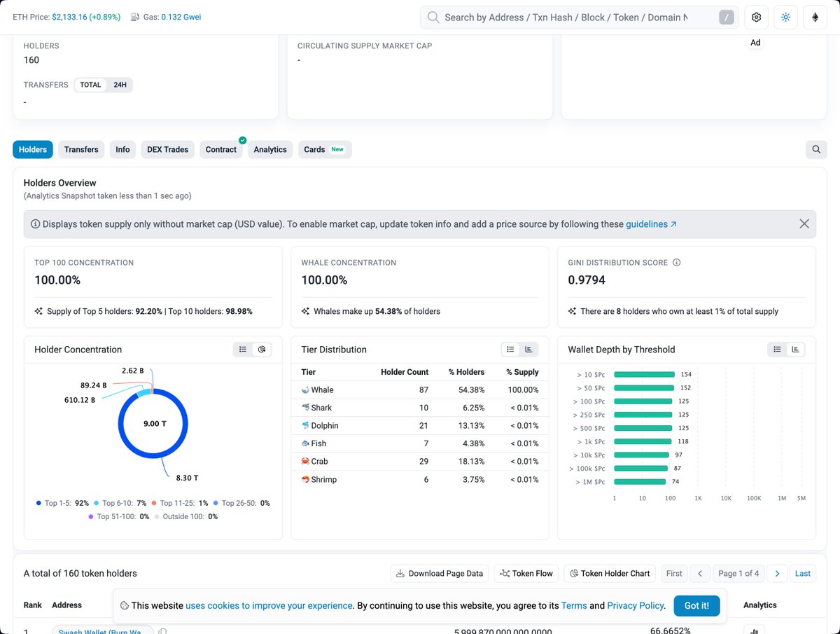Click the Top 6-10 legend dot
The width and height of the screenshot is (840, 634).
97,503
